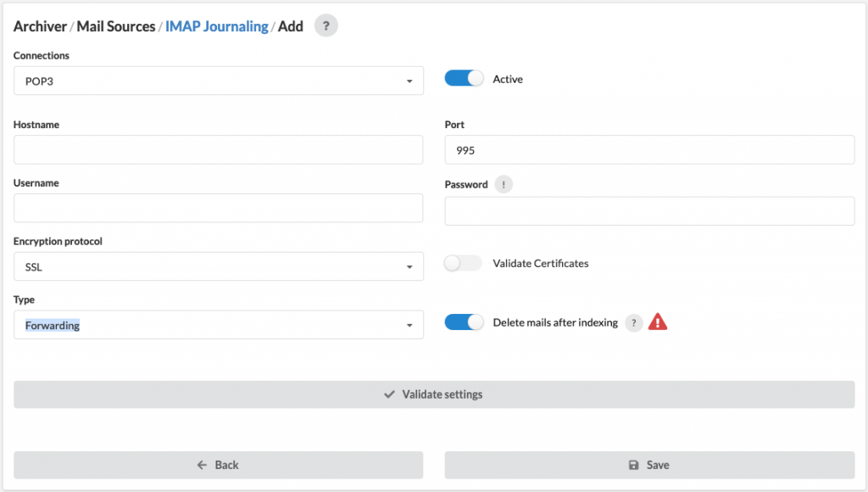
Task: Open the Type dropdown showing Forwarding
Action: [219, 325]
